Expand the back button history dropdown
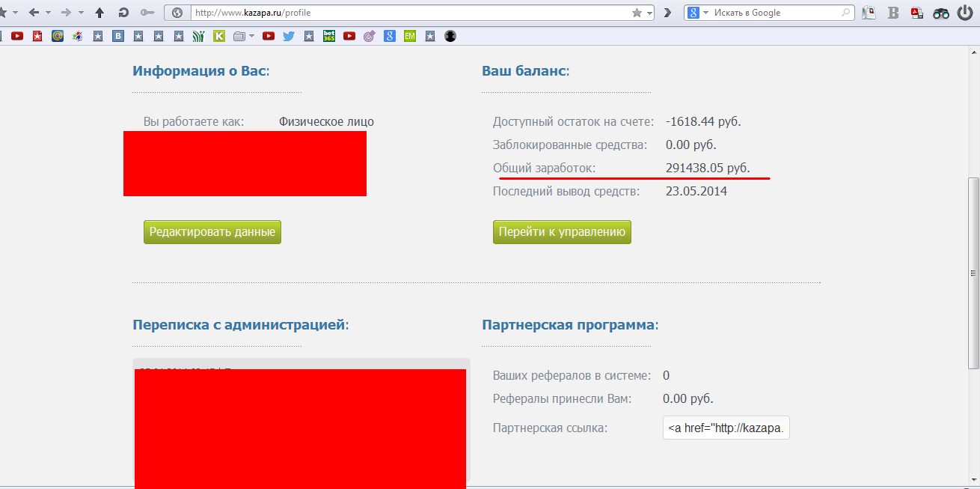Screen dimensions: 980x489 [49, 13]
